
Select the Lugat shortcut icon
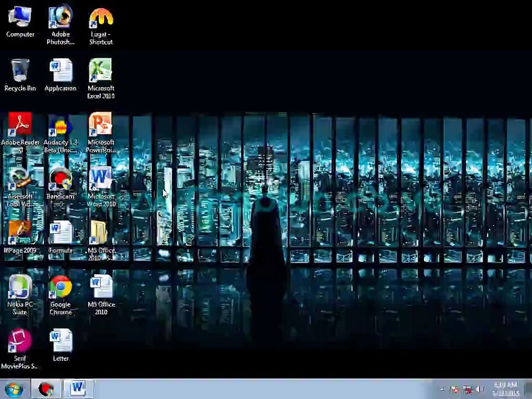click(101, 26)
